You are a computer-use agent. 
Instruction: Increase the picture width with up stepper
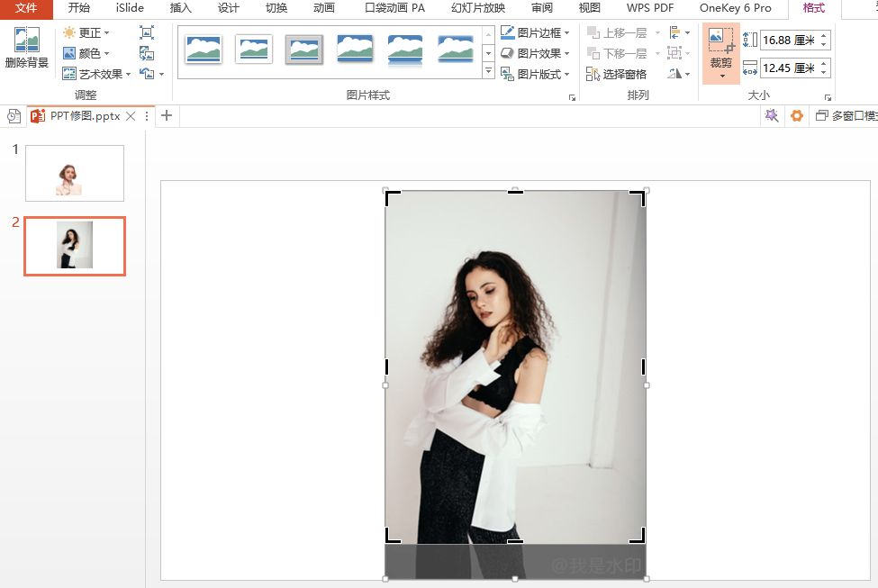(x=824, y=65)
